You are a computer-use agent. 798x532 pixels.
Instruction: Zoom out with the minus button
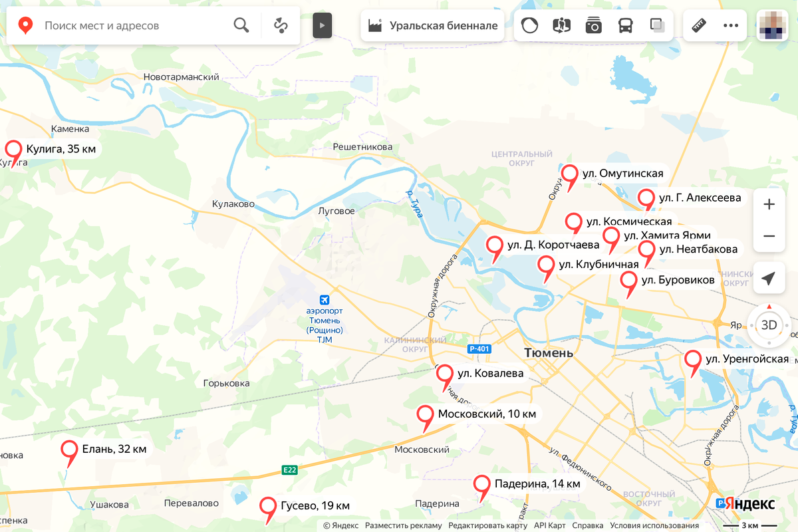[769, 236]
